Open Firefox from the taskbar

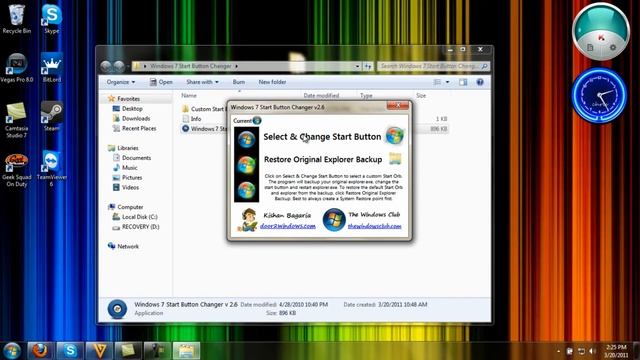(x=40, y=351)
